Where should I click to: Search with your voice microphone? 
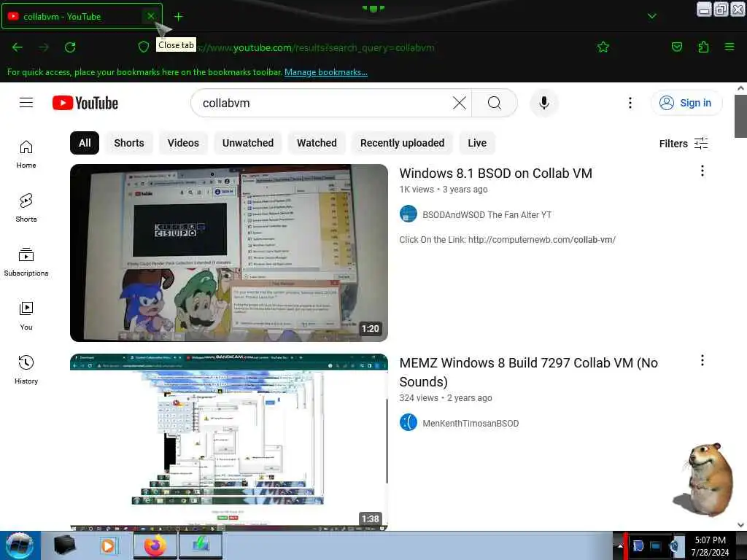[543, 103]
